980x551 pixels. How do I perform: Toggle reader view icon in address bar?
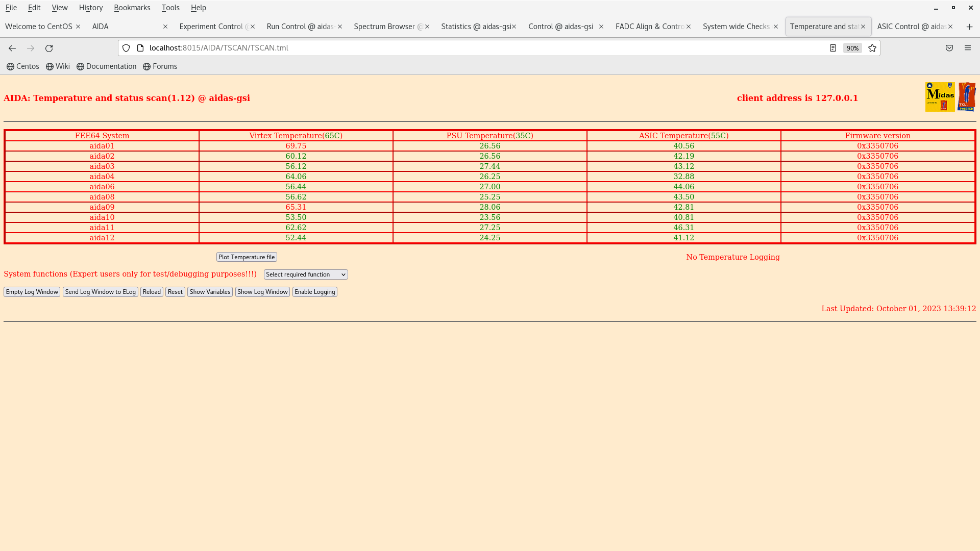833,48
